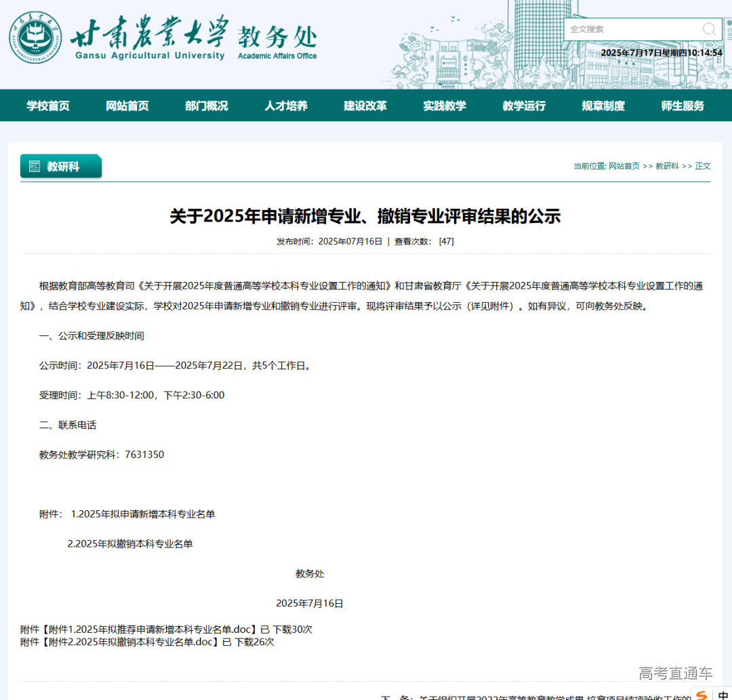The height and width of the screenshot is (700, 732).
Task: Toggle the 中 input language indicator
Action: click(x=722, y=694)
